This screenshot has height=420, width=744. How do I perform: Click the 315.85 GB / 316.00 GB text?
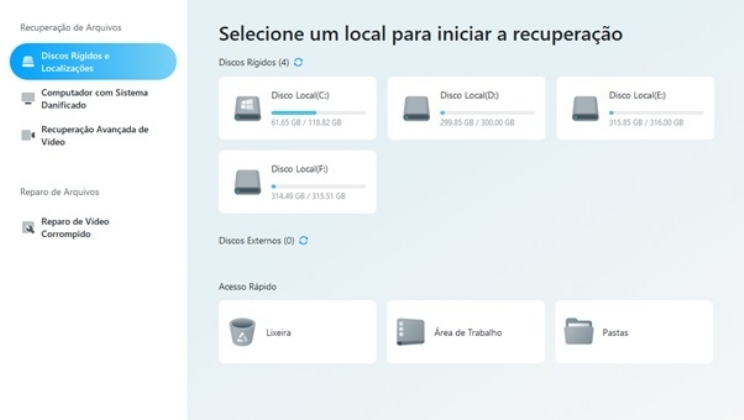[646, 123]
